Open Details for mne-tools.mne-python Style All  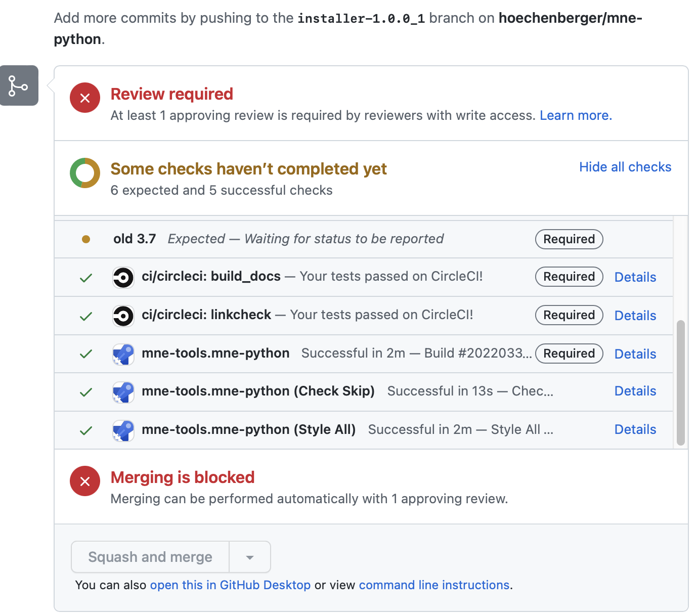[x=635, y=429]
